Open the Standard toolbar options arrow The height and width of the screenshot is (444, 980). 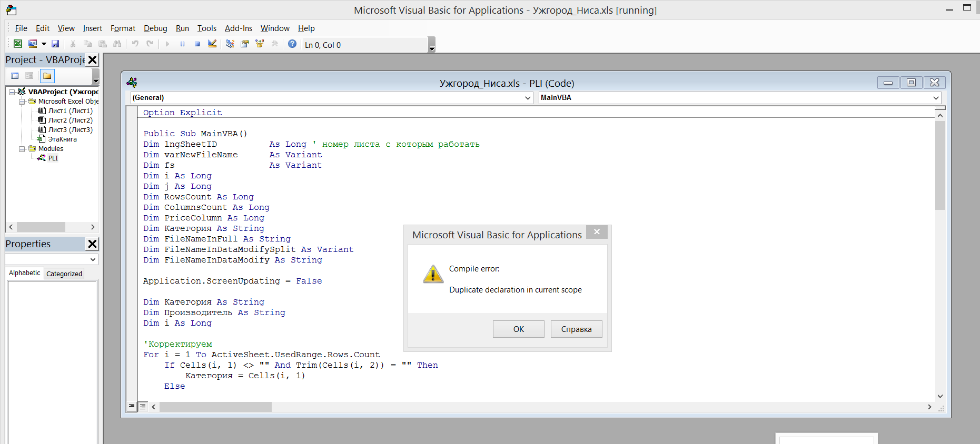point(432,45)
